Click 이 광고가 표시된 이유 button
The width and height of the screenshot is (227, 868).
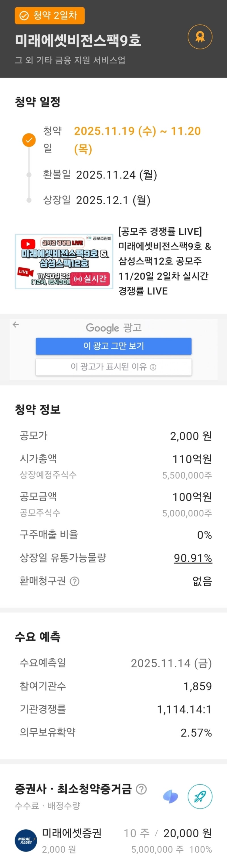point(114,367)
